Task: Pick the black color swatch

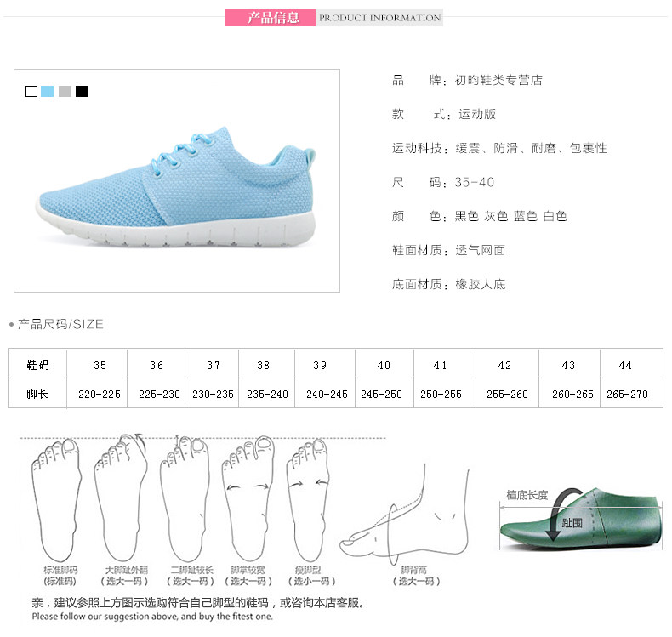Action: (x=82, y=91)
